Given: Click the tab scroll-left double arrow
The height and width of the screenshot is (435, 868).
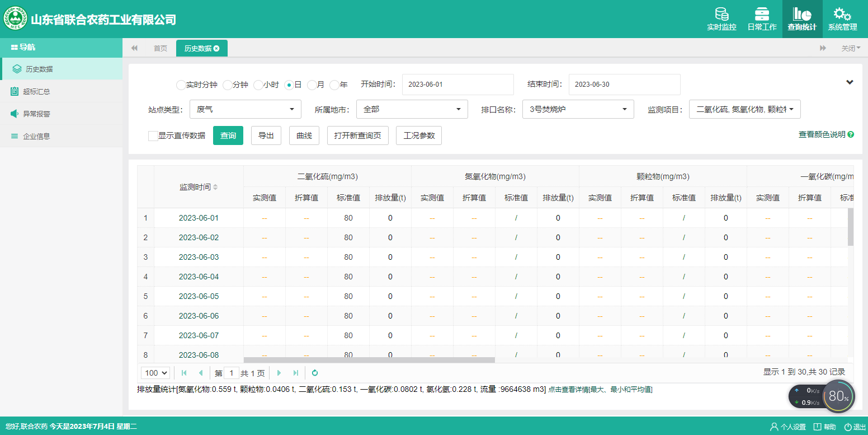Looking at the screenshot, I should (134, 48).
